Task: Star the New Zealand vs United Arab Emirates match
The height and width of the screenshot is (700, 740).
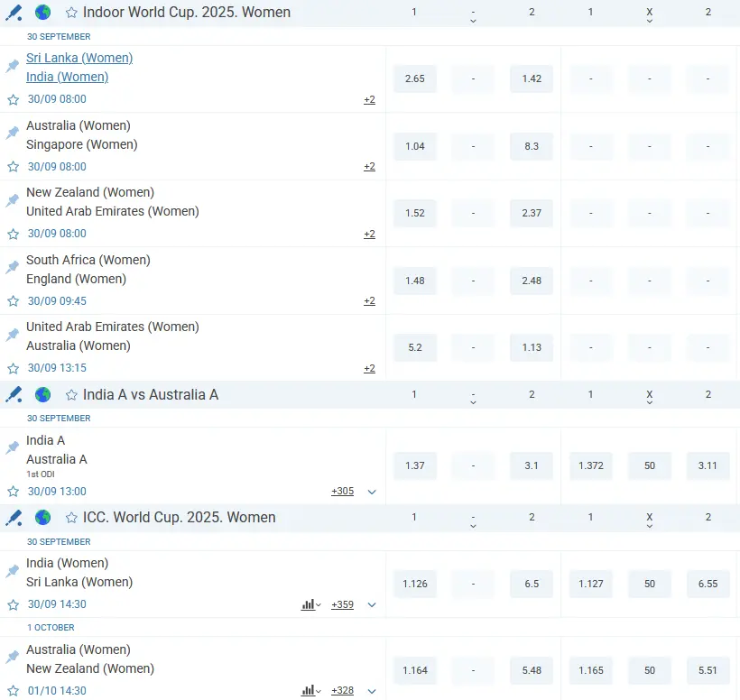Action: (12, 234)
